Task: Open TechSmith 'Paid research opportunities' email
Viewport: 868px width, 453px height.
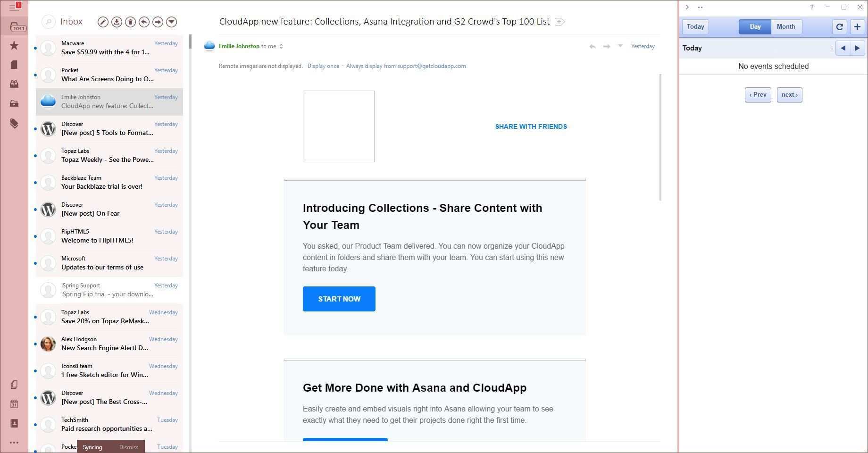Action: pyautogui.click(x=109, y=424)
